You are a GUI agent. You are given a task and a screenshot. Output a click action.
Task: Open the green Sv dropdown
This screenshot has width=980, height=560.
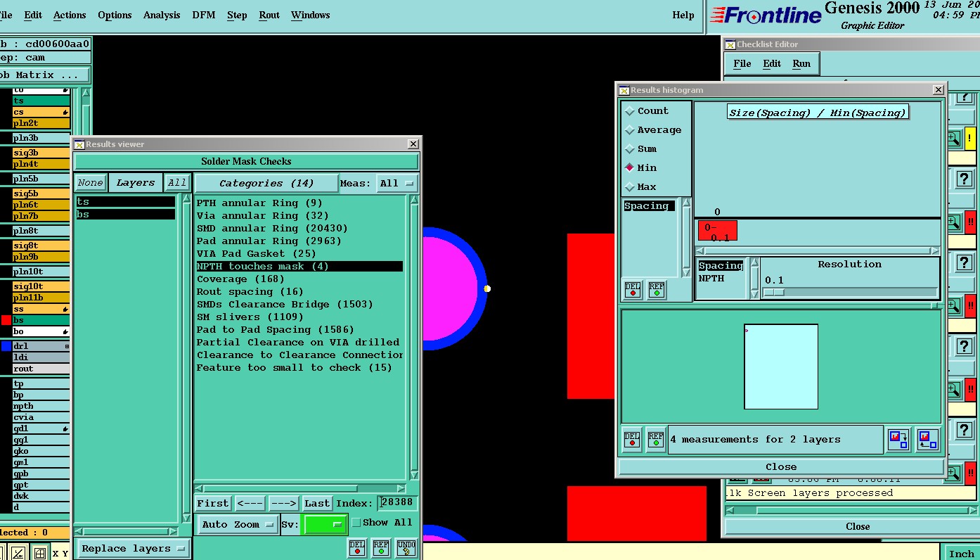pos(324,525)
